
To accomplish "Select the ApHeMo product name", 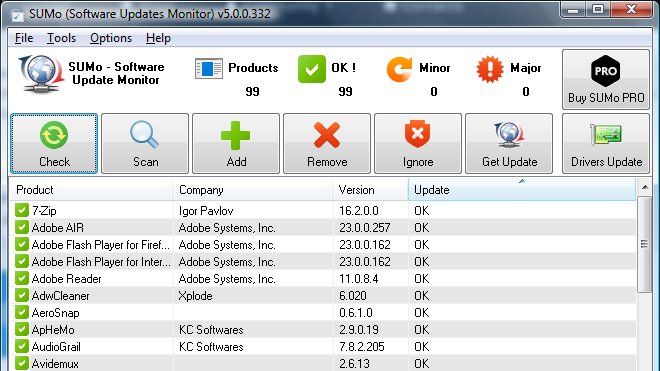I will [53, 330].
